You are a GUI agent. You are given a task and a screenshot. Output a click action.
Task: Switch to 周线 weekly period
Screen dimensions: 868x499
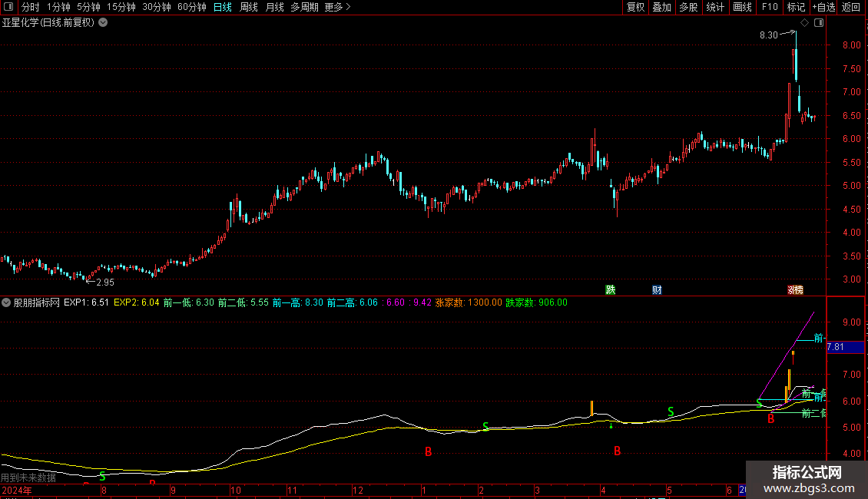click(x=249, y=7)
